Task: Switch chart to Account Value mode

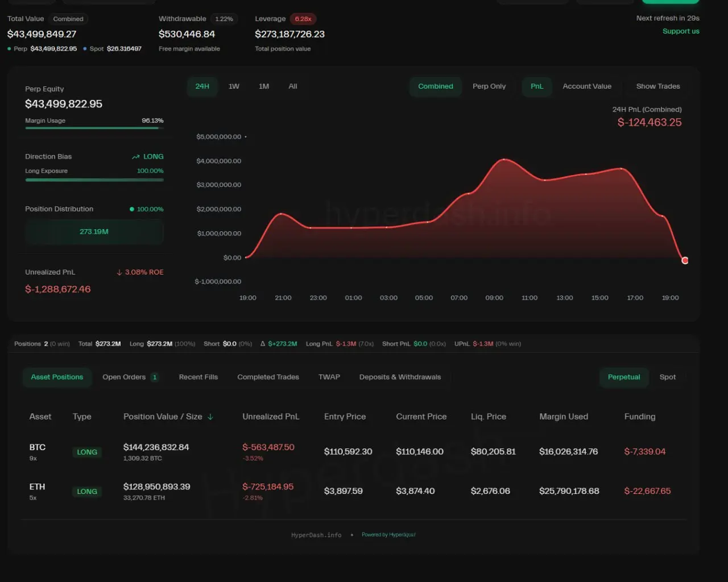Action: (586, 86)
